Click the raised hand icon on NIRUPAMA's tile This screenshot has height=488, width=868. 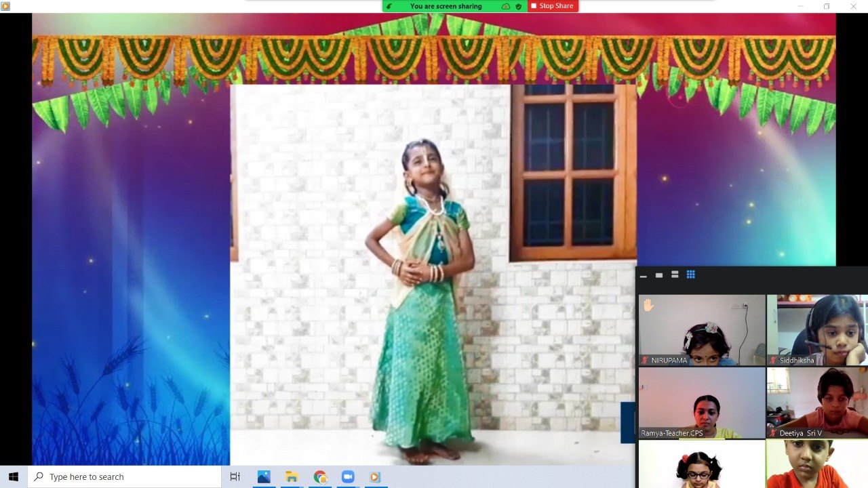tap(648, 305)
